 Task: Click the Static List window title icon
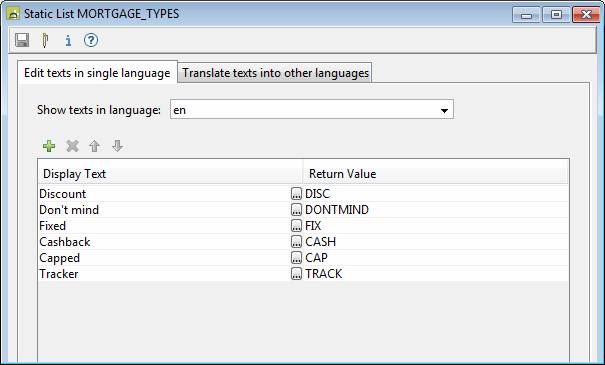click(14, 14)
